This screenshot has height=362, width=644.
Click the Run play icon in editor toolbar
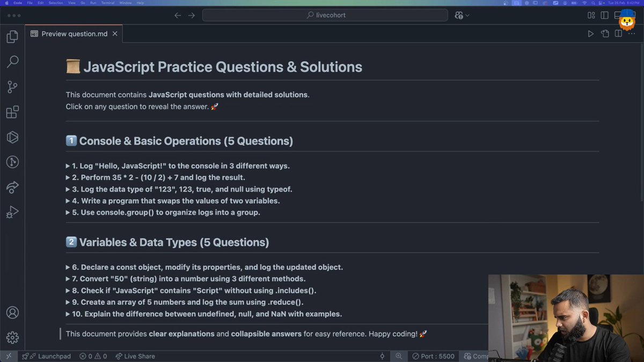click(590, 34)
